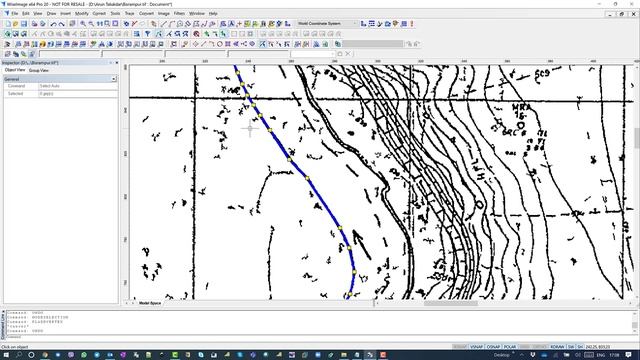The image size is (640, 360).
Task: Open the Trace menu
Action: click(129, 13)
